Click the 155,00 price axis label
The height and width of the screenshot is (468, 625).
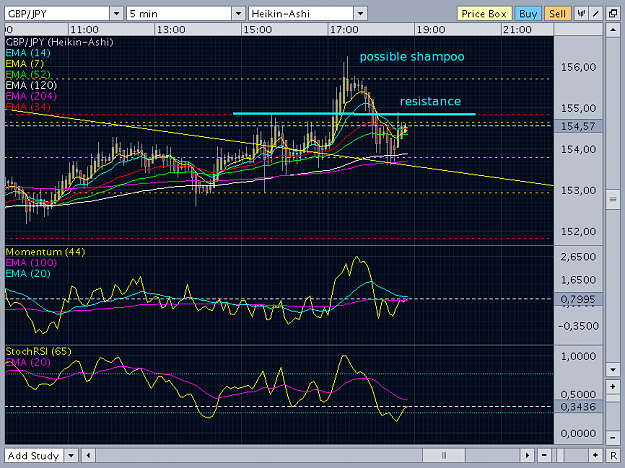[x=578, y=108]
